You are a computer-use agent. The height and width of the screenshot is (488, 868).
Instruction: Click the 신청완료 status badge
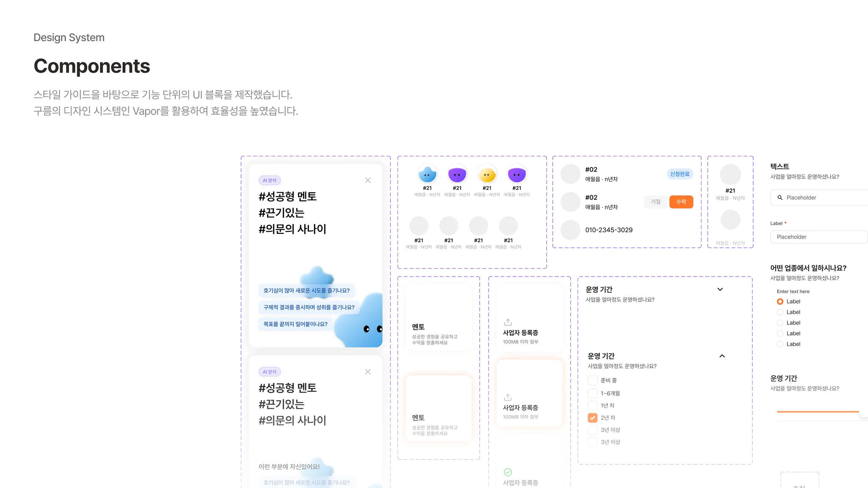(x=680, y=174)
